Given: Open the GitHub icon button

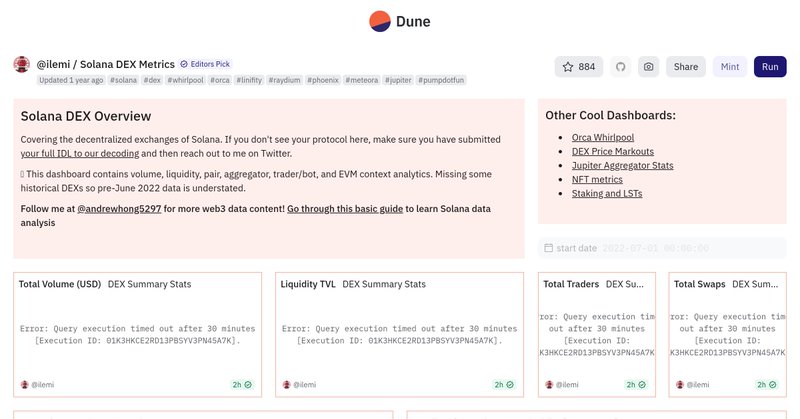Looking at the screenshot, I should tap(620, 67).
